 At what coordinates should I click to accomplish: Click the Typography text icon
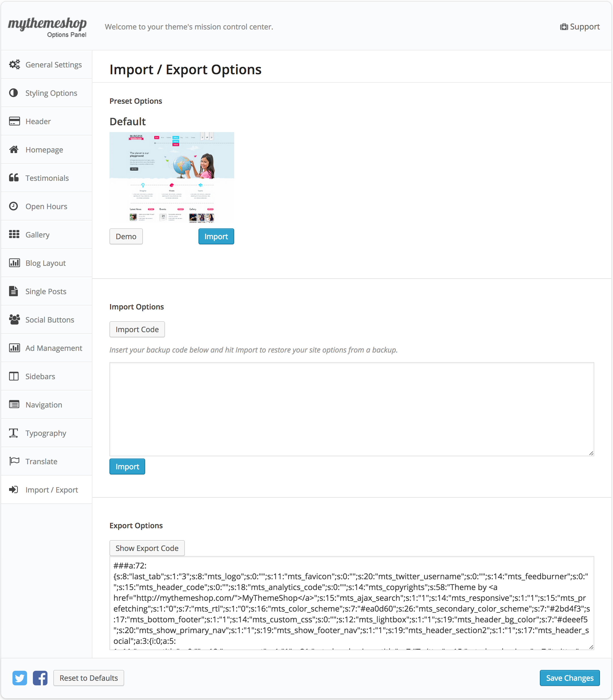(x=14, y=433)
